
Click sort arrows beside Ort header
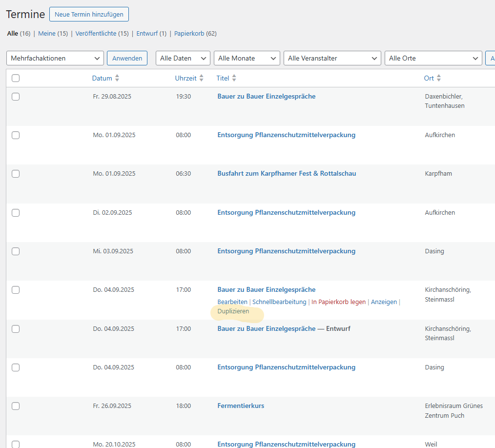click(x=439, y=78)
